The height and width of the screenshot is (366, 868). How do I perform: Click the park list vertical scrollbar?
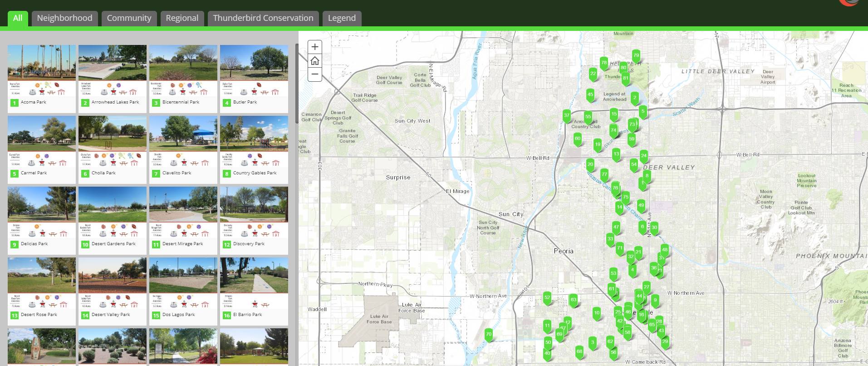tap(297, 83)
